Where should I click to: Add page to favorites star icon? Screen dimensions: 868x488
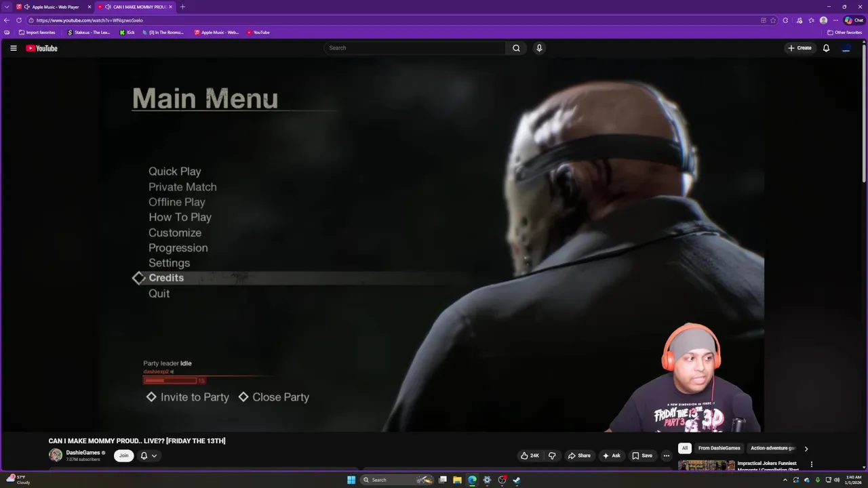(x=773, y=20)
